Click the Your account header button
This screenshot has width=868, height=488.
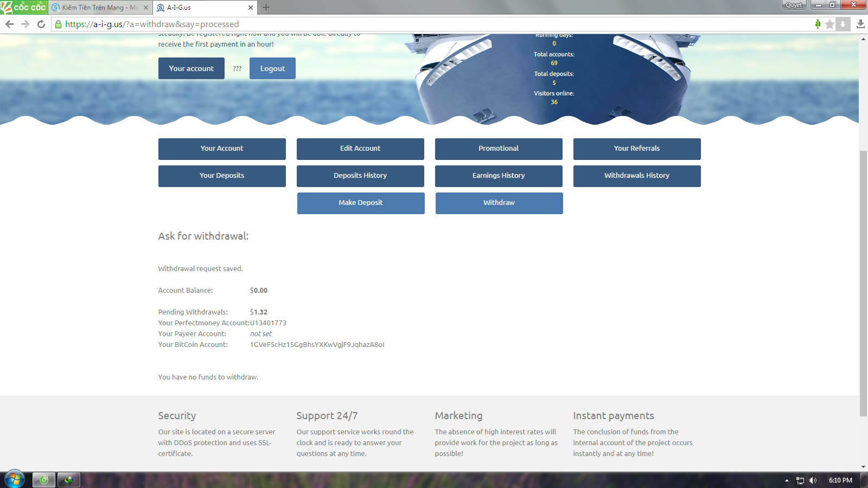192,68
